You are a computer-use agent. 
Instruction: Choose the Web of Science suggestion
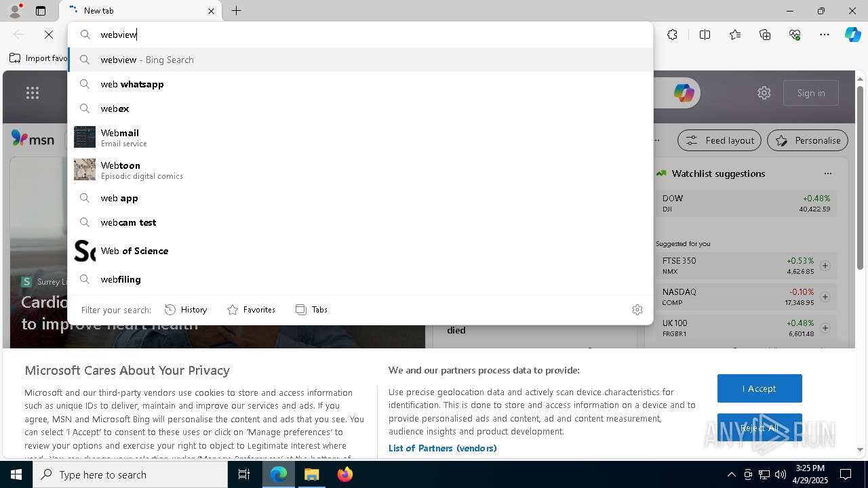360,251
